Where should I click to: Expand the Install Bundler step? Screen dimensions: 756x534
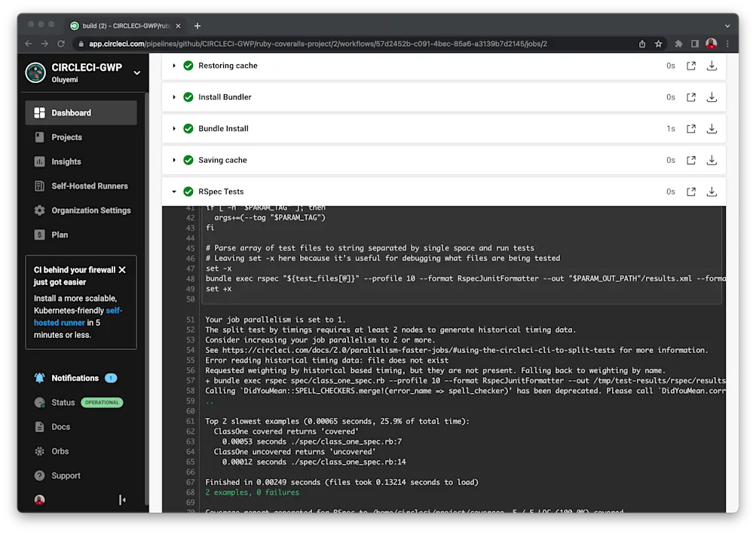tap(174, 97)
